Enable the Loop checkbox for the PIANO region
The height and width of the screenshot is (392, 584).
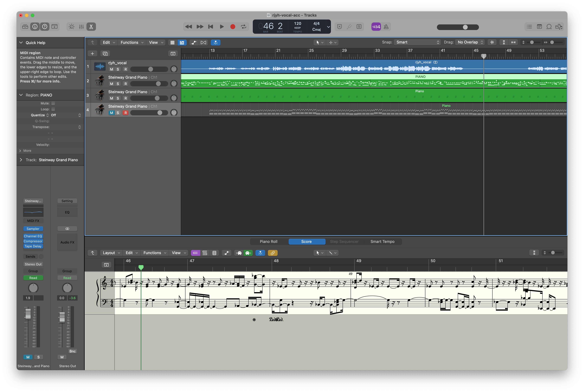53,109
